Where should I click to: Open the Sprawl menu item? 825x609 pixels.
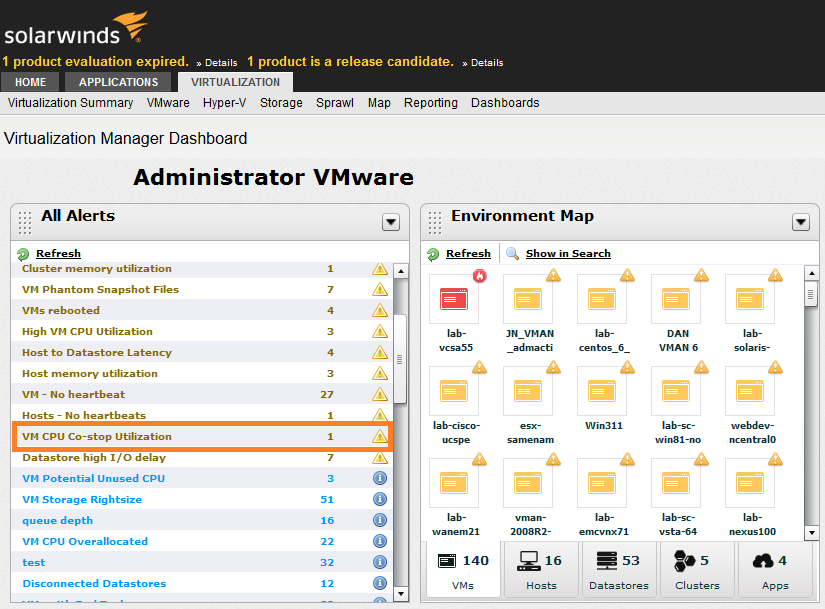(x=335, y=103)
